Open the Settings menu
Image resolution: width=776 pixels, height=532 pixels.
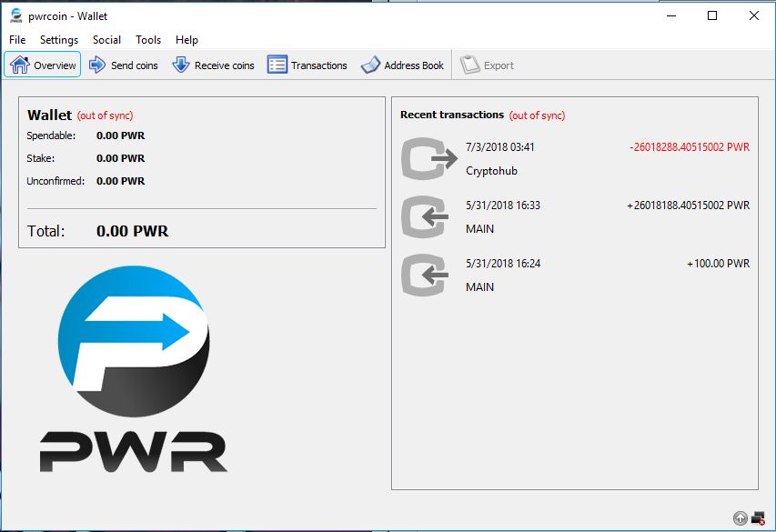coord(59,40)
